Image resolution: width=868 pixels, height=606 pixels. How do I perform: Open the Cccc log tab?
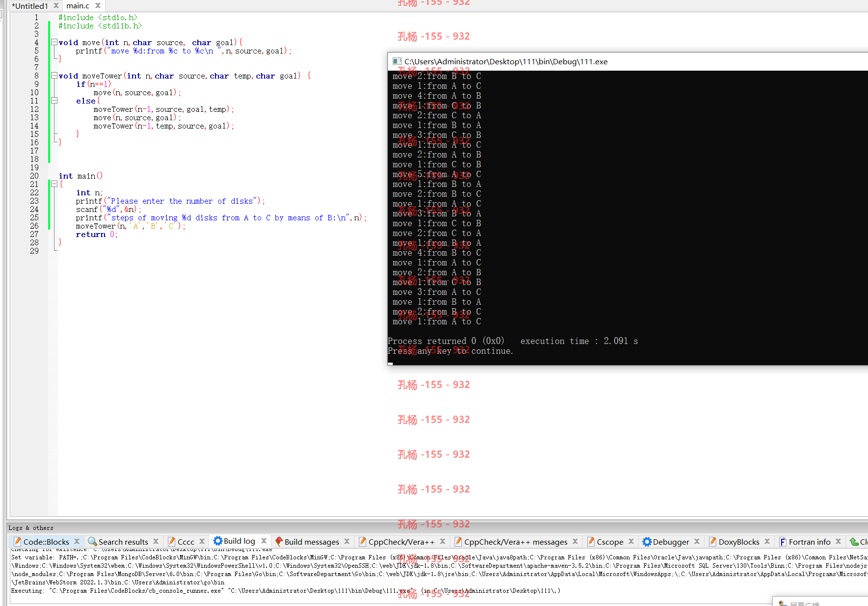[186, 542]
